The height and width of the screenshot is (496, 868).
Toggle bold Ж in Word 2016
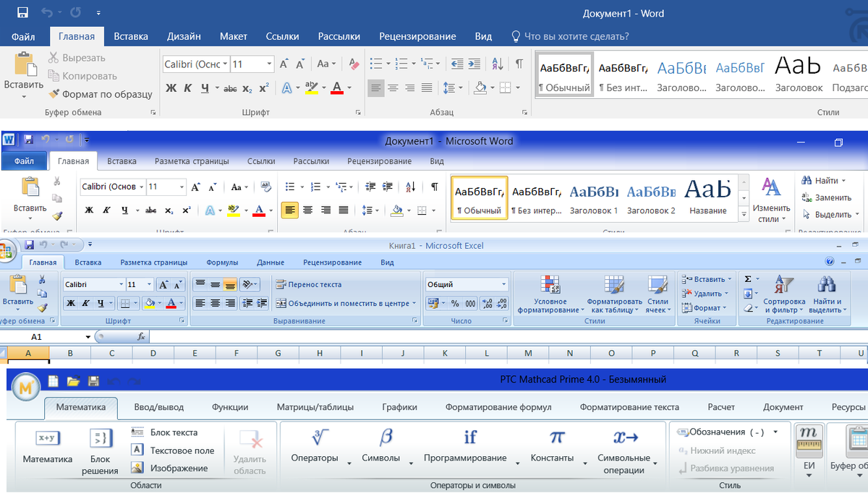point(171,88)
